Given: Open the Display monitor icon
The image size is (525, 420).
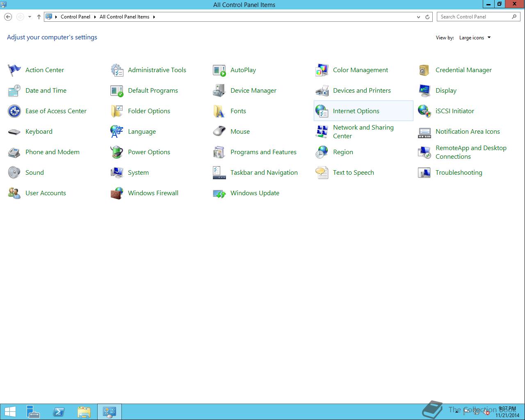Looking at the screenshot, I should [425, 91].
